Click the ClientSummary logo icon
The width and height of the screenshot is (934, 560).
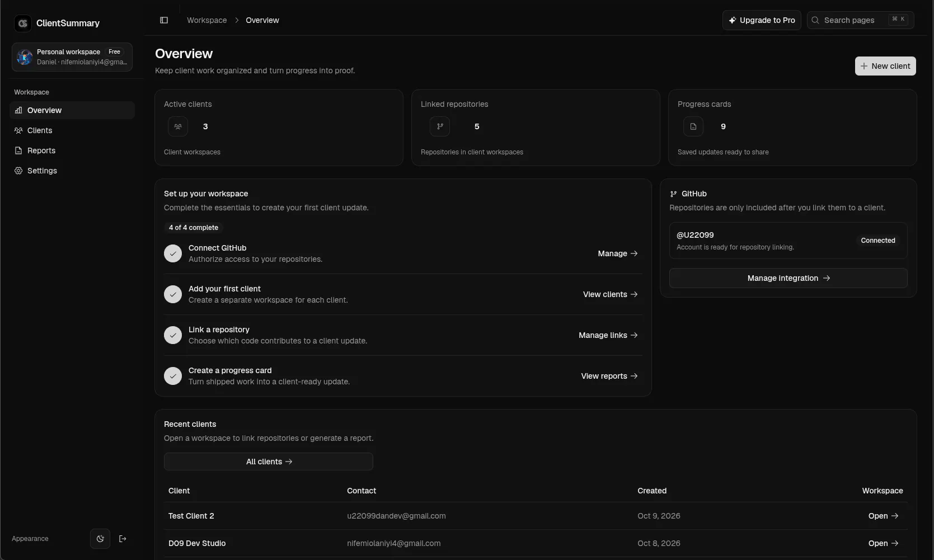point(23,23)
